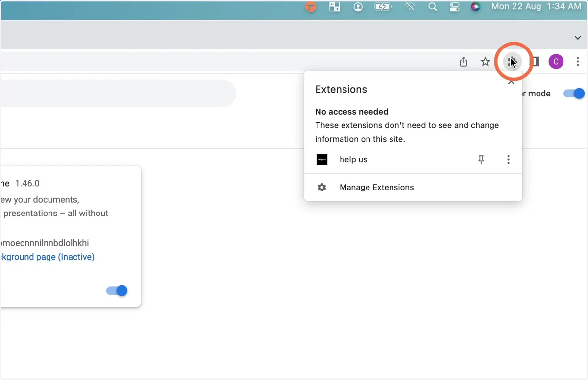
Task: Open Control Center in menu bar
Action: coord(454,7)
